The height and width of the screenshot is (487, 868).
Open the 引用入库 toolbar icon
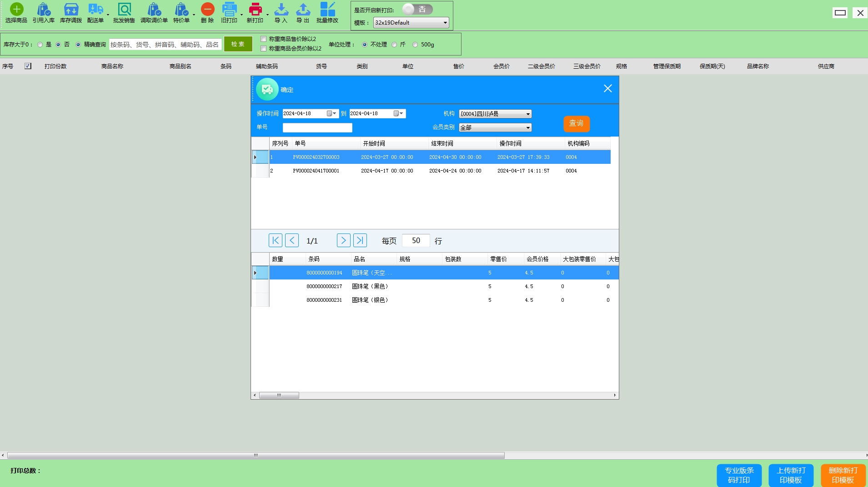pos(44,10)
